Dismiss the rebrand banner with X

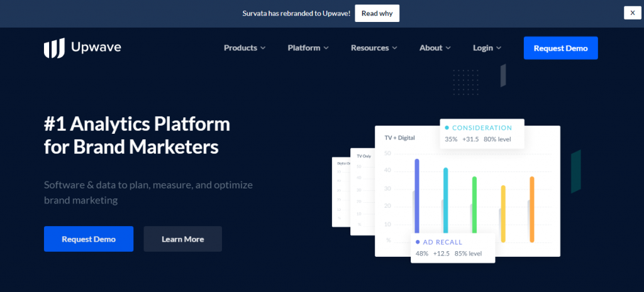tap(633, 13)
